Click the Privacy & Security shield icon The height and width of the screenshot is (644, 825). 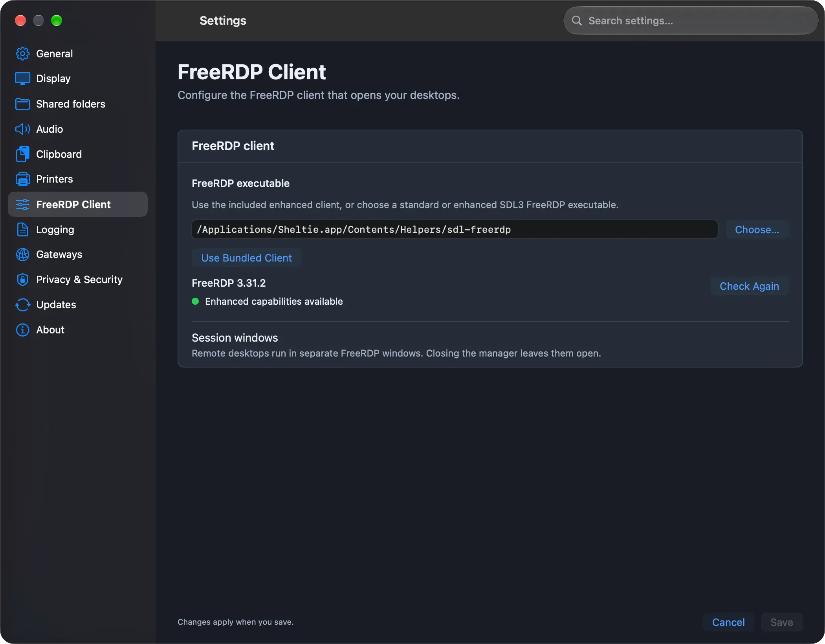click(22, 280)
